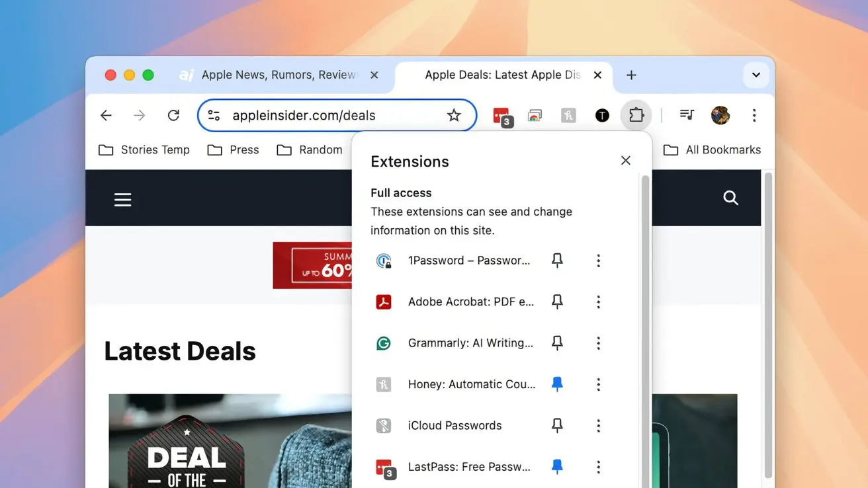Click the Honey extension toolbar icon
The image size is (868, 488).
[568, 116]
